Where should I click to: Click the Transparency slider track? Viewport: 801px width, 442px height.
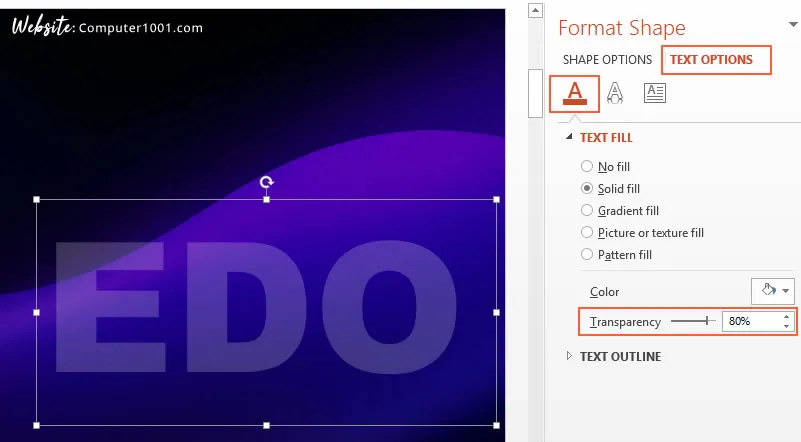click(692, 321)
